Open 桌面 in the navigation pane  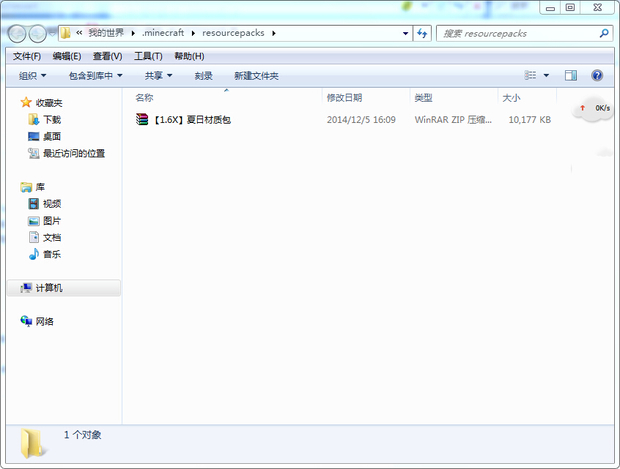click(x=52, y=136)
